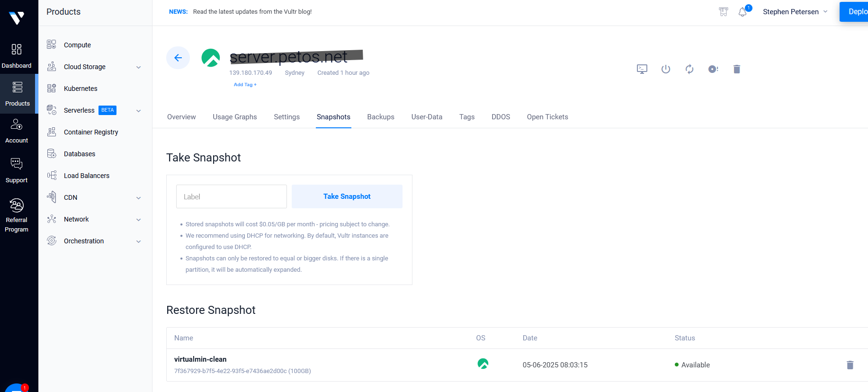This screenshot has height=392, width=868.
Task: Click the CDN icon
Action: pyautogui.click(x=52, y=197)
